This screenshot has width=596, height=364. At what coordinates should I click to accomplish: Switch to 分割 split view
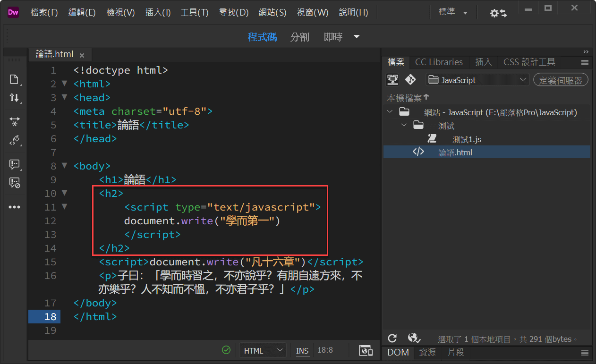click(300, 37)
